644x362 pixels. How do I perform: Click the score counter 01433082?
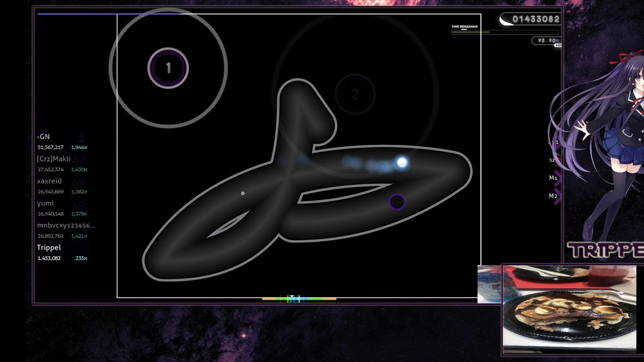[x=536, y=19]
